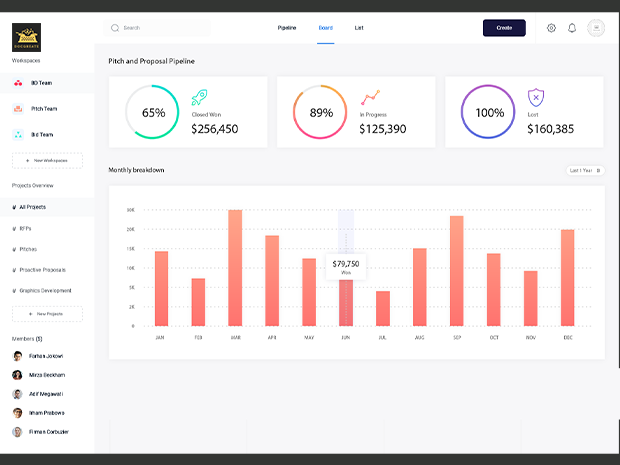The height and width of the screenshot is (465, 620).
Task: Click the Lost shield icon
Action: [536, 98]
